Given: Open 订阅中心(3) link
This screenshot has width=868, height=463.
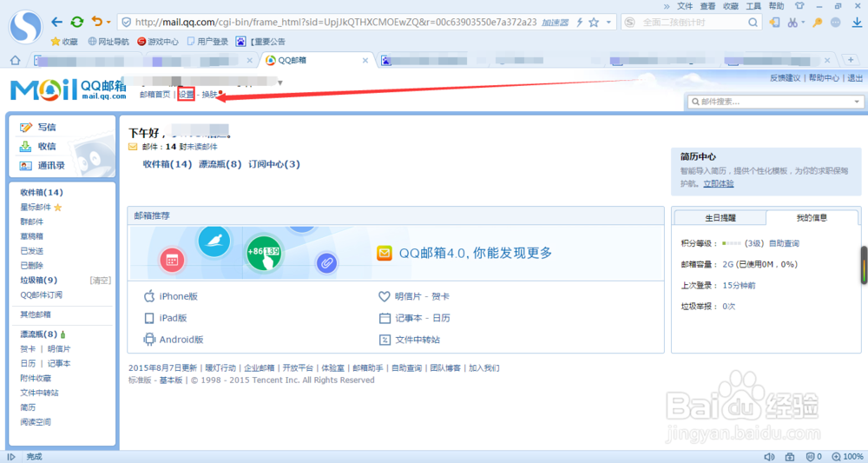Looking at the screenshot, I should pos(274,164).
